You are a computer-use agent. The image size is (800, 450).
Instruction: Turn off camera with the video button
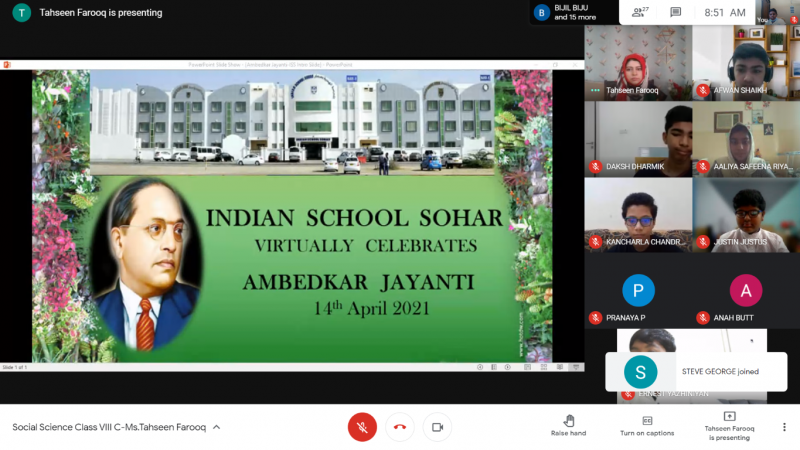437,427
